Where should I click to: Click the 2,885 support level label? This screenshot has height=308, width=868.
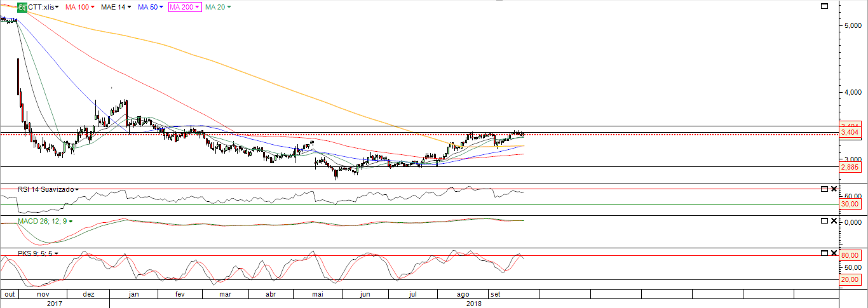tap(850, 167)
